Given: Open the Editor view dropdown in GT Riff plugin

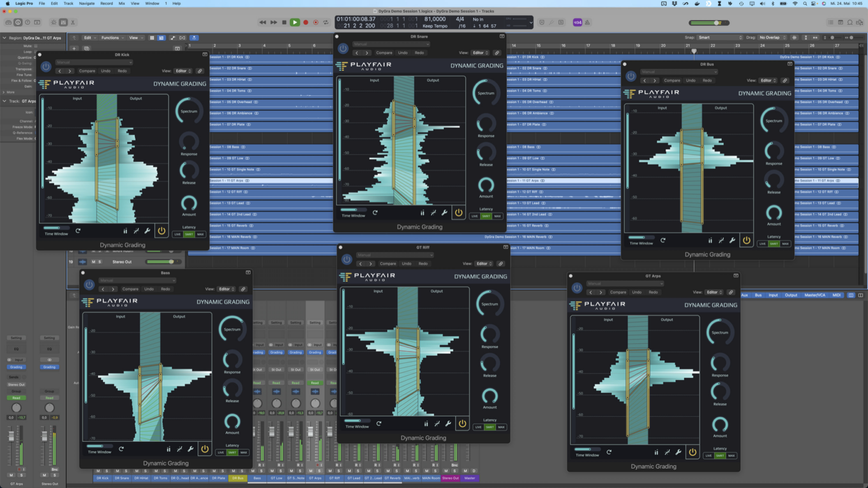Looking at the screenshot, I should pyautogui.click(x=484, y=264).
